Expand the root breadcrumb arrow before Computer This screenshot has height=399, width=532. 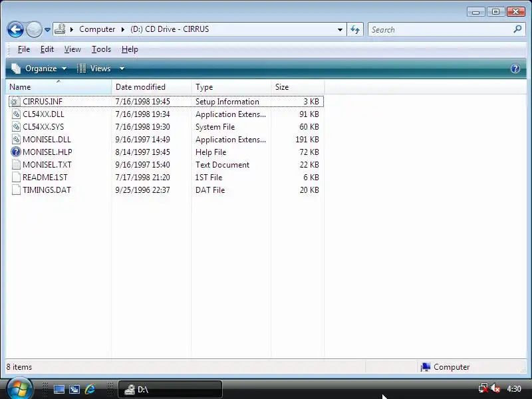point(72,29)
